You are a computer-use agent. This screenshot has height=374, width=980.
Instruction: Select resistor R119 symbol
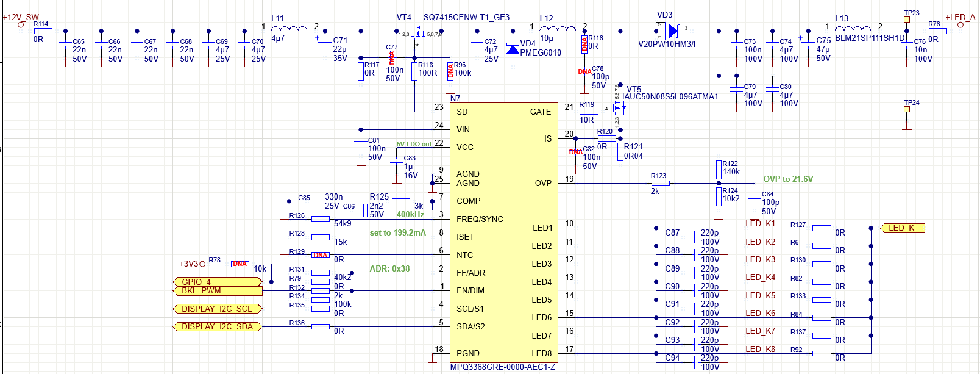[x=588, y=112]
